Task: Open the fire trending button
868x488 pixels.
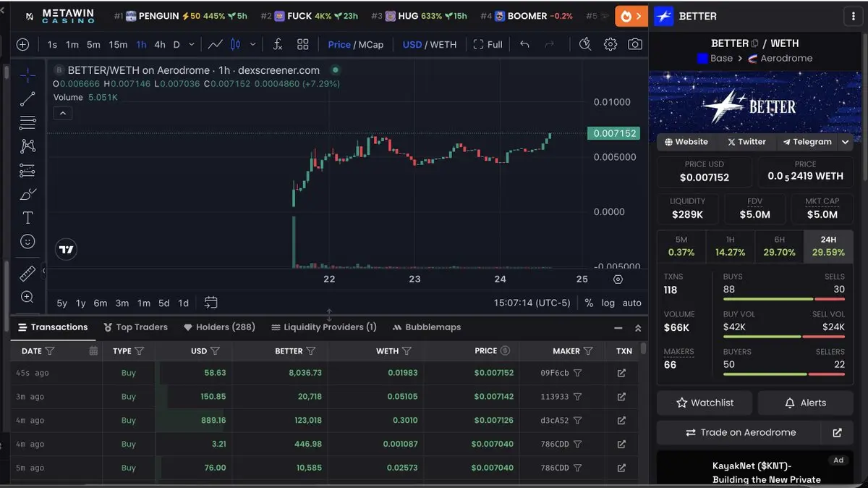Action: tap(631, 16)
